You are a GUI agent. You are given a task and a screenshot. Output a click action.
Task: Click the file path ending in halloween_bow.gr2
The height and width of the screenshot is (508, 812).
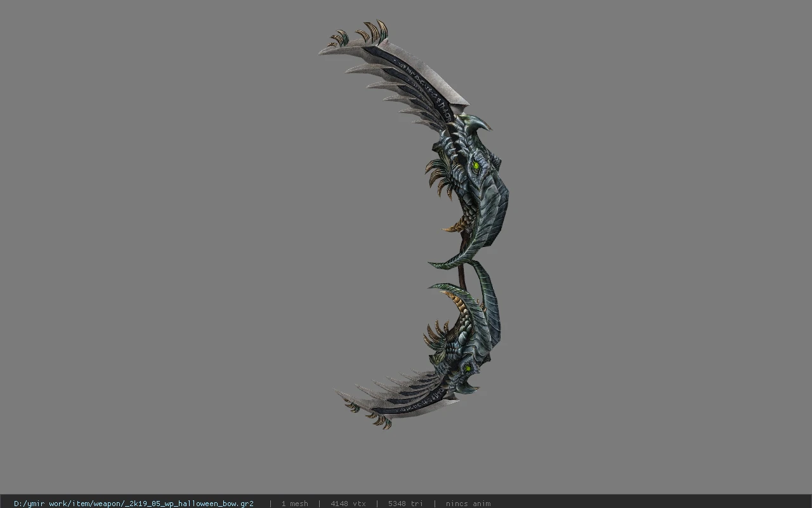point(134,504)
